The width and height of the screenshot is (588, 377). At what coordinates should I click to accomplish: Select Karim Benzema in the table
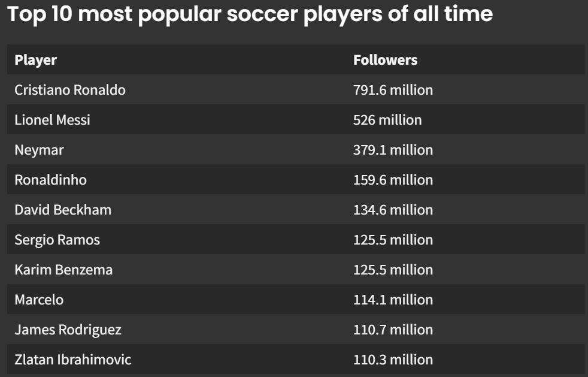click(63, 270)
